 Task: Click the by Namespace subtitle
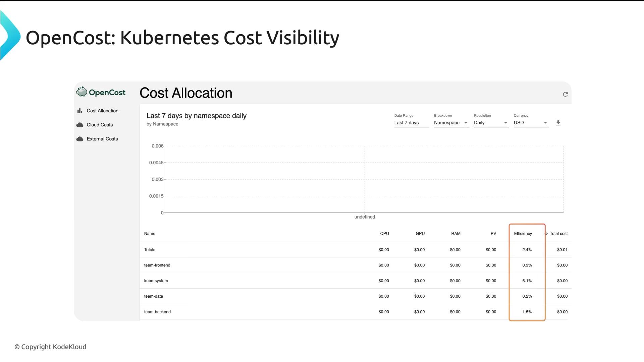tap(162, 124)
